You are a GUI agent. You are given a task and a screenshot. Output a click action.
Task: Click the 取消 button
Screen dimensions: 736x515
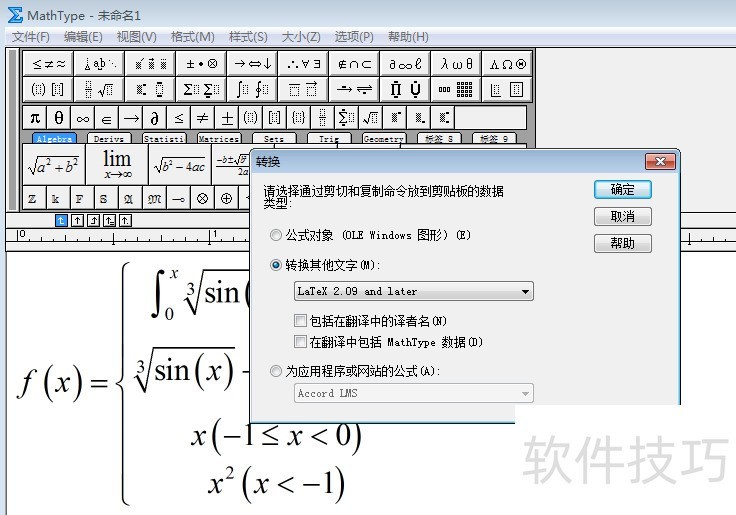[622, 216]
